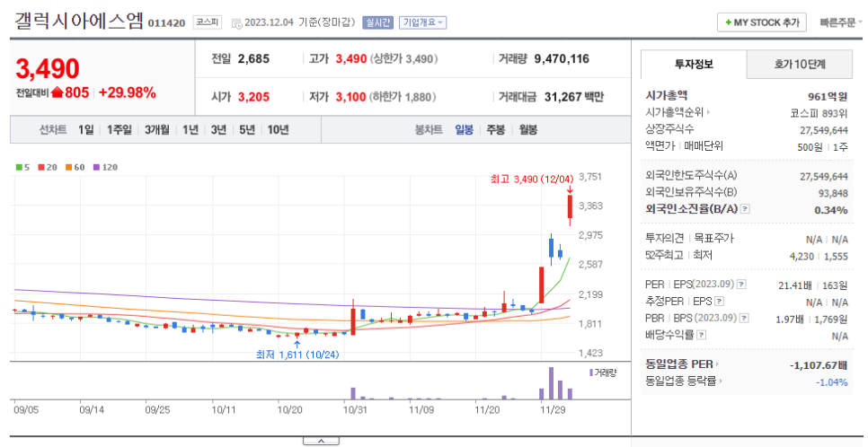
Task: Click the 코스피 893위 ranking value
Action: point(819,113)
